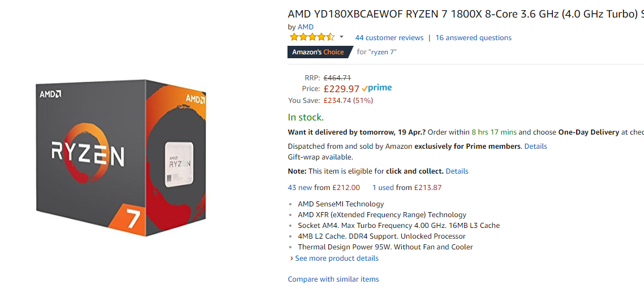Click the Ryzen 7 box product image
Image resolution: width=644 pixels, height=289 pixels.
[121, 158]
